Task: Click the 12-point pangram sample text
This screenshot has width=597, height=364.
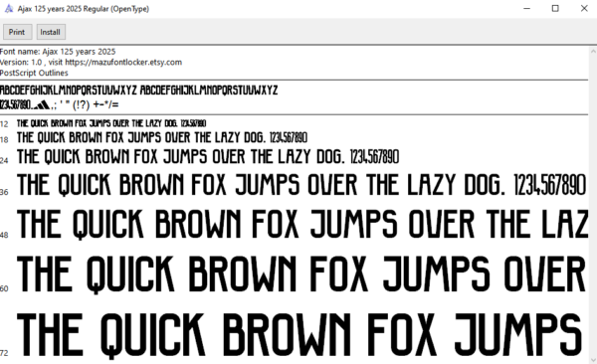Action: 111,123
